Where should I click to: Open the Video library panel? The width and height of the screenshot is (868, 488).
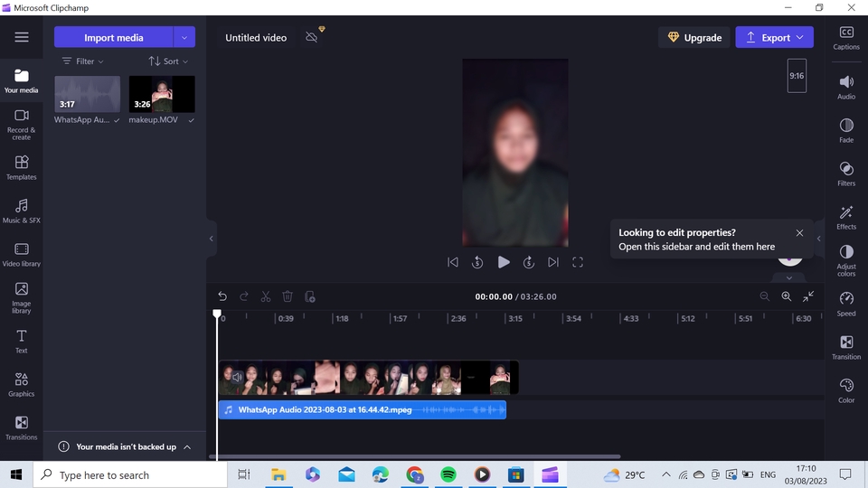pyautogui.click(x=22, y=255)
